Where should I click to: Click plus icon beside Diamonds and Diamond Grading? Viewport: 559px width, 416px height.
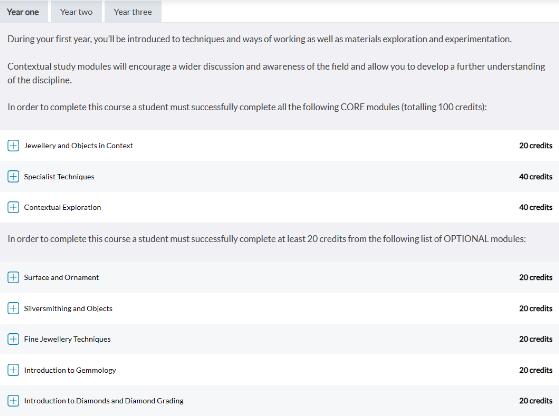coord(13,401)
